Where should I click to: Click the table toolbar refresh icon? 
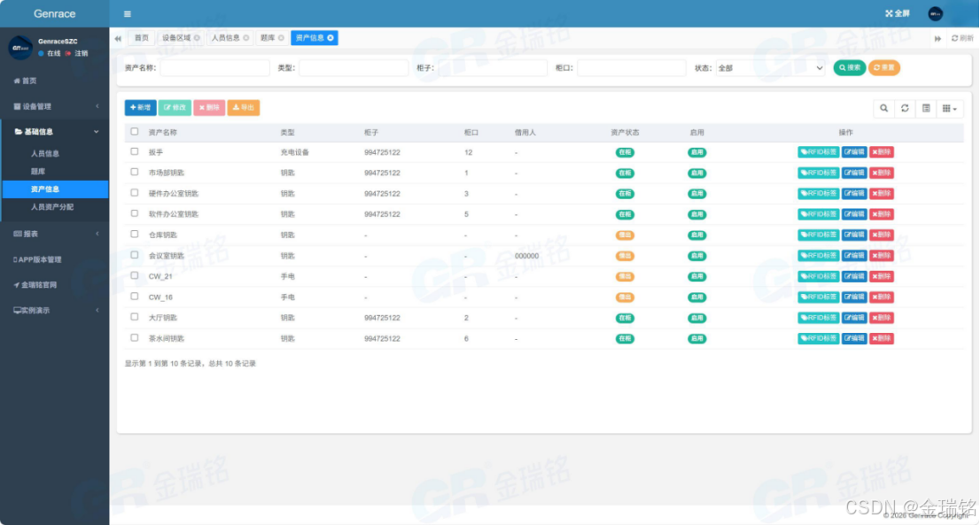pyautogui.click(x=905, y=108)
